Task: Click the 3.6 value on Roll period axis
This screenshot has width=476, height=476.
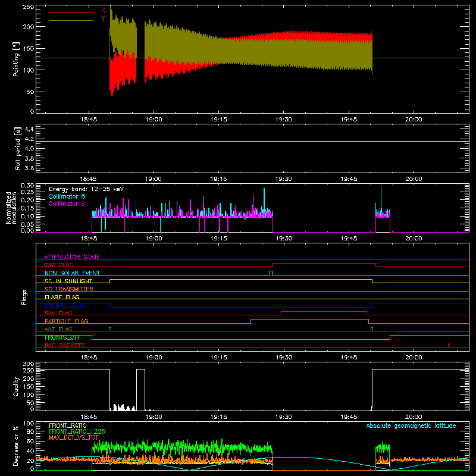Action: tap(29, 168)
